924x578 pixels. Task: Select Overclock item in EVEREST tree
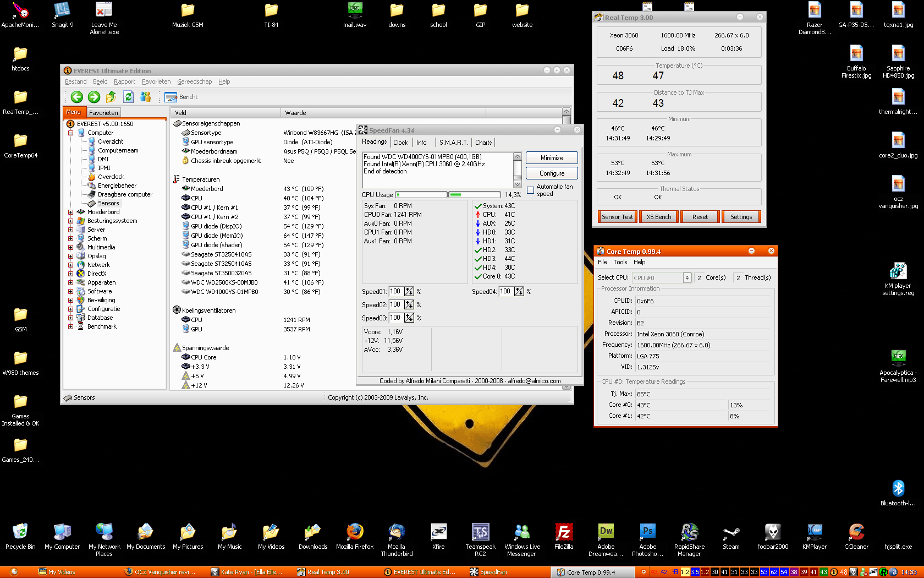[x=111, y=177]
